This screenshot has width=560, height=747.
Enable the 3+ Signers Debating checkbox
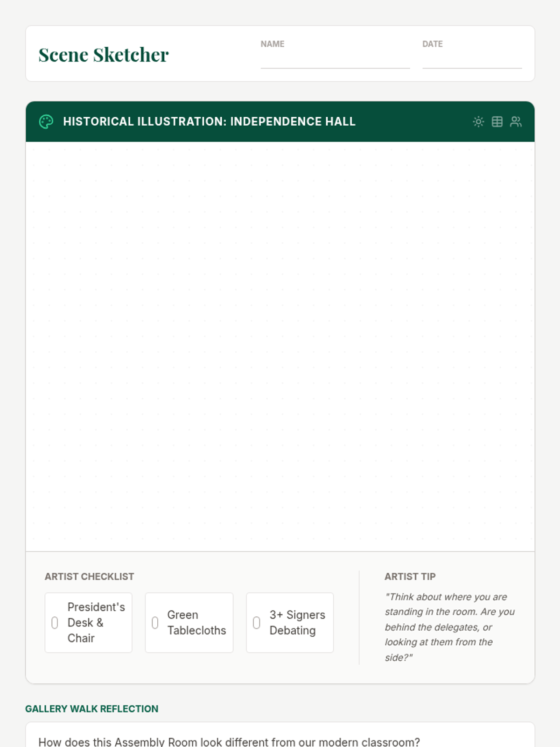(256, 623)
